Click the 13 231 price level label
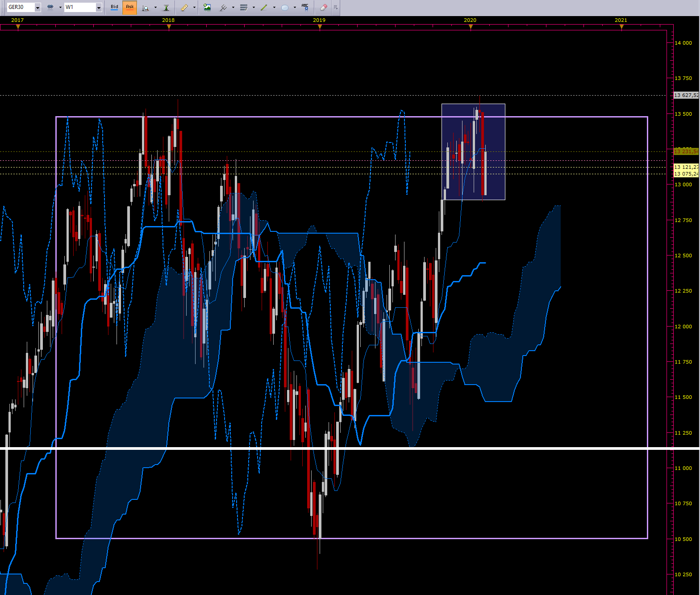700x595 pixels. (x=686, y=151)
